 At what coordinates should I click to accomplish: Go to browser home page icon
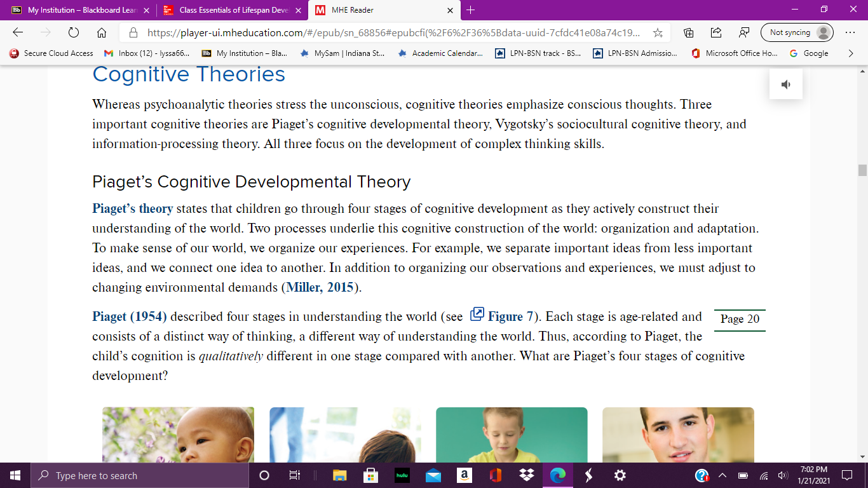[x=101, y=32]
